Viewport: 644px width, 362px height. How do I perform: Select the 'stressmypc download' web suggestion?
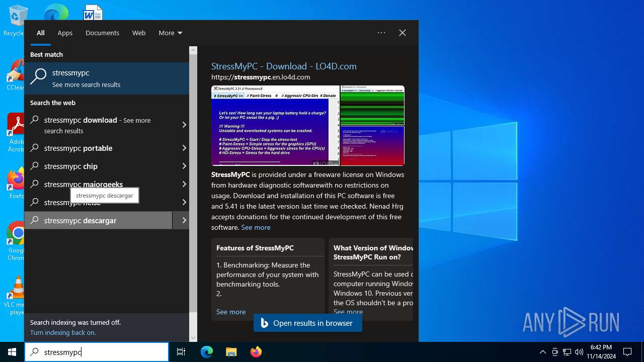[x=98, y=125]
